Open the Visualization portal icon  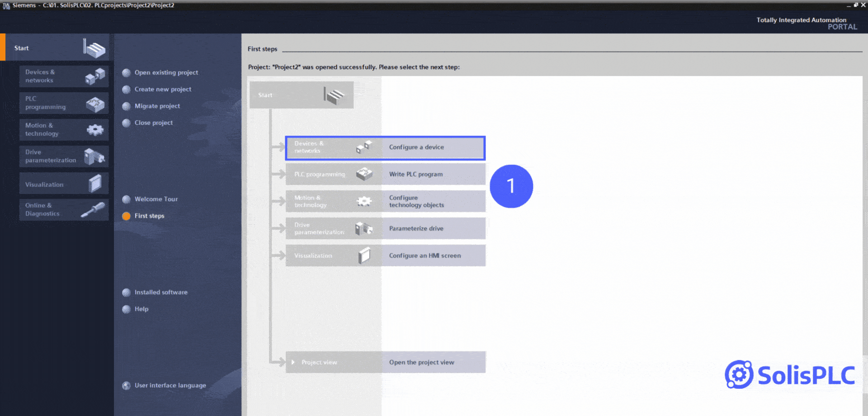[94, 183]
